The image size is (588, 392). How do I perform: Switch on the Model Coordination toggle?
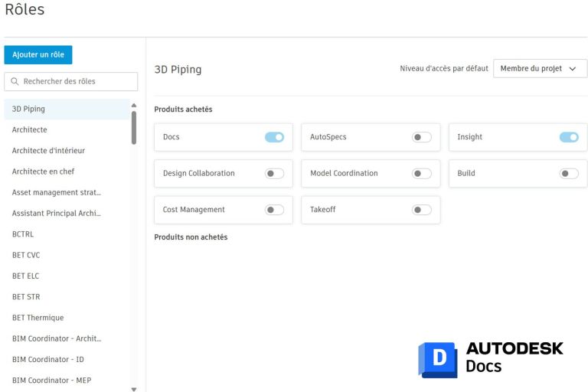422,174
